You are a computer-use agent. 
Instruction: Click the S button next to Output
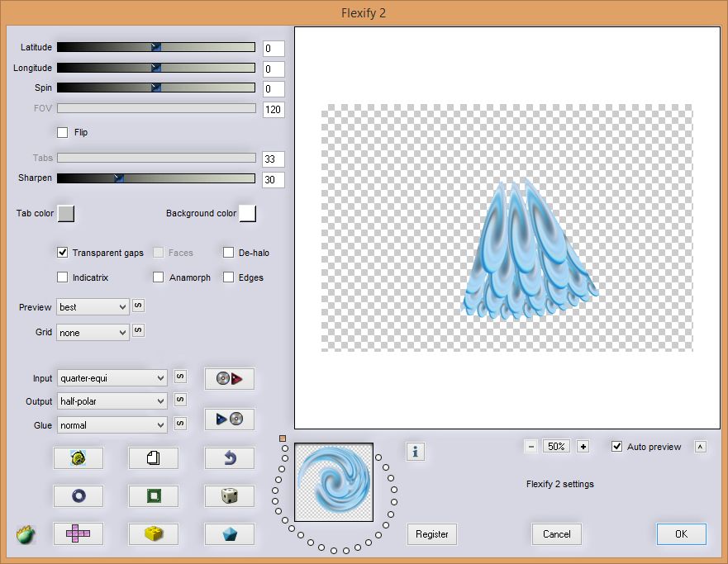(180, 400)
